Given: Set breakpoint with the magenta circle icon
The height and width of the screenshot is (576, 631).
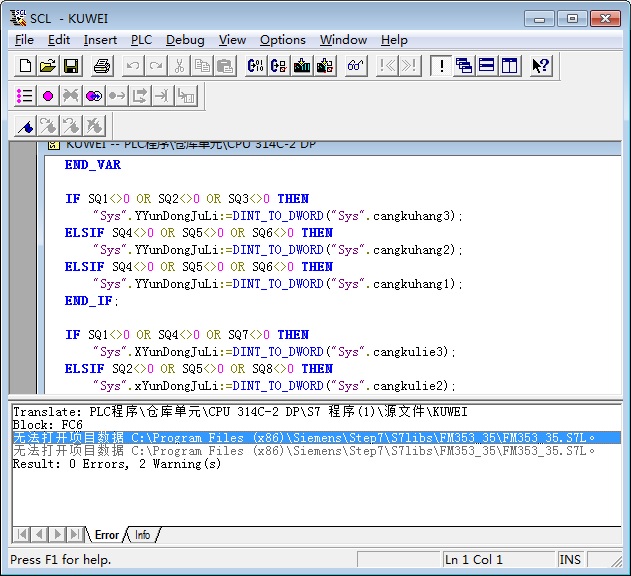Looking at the screenshot, I should click(48, 96).
